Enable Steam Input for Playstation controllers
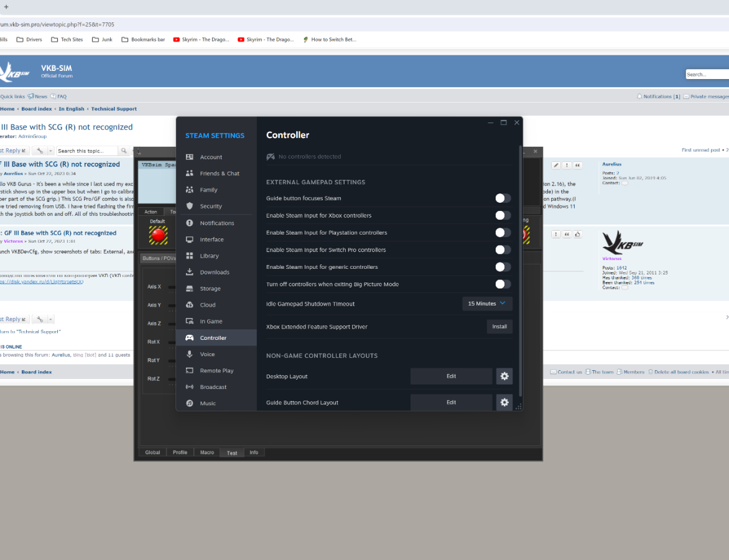Viewport: 729px width, 560px height. [x=503, y=233]
